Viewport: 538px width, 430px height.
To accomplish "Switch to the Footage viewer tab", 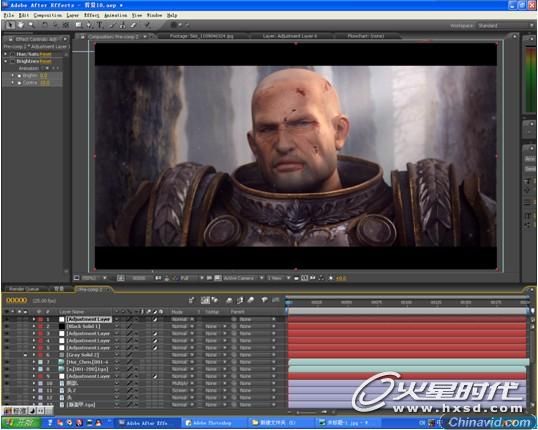I will click(201, 36).
